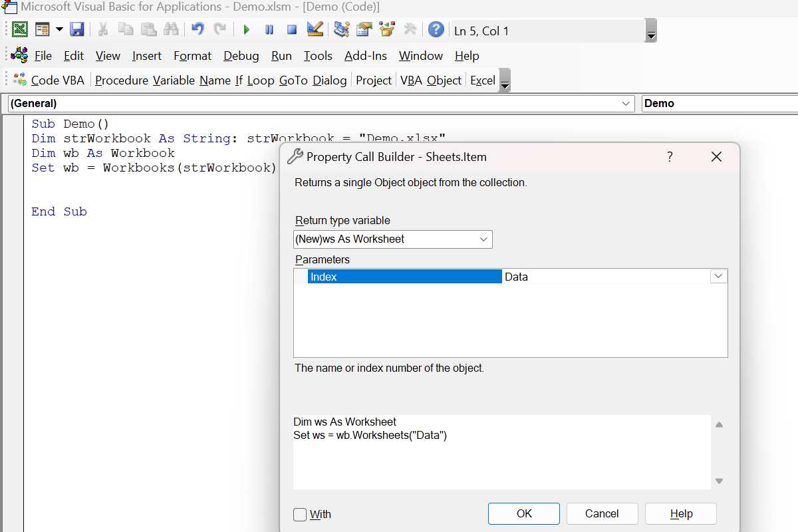The height and width of the screenshot is (532, 798).
Task: Open the Loop menu on Code VBA toolbar
Action: tap(261, 80)
